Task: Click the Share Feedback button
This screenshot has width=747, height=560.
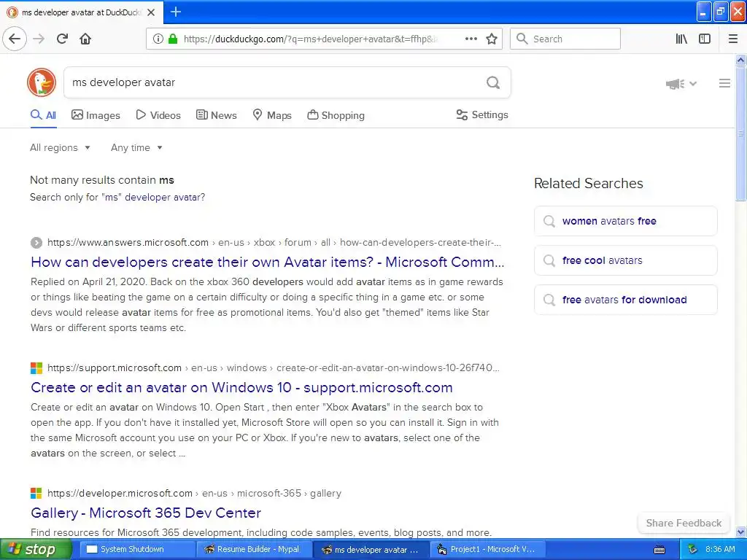Action: tap(684, 523)
